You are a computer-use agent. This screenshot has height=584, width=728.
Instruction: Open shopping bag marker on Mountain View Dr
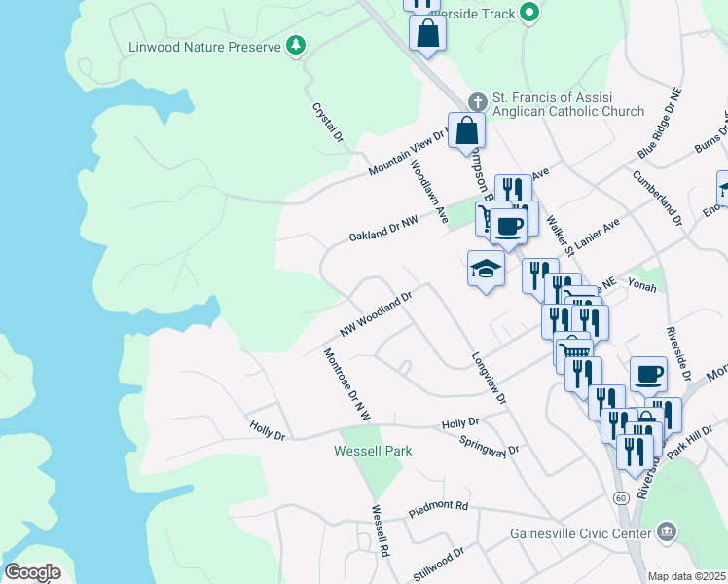[x=466, y=130]
